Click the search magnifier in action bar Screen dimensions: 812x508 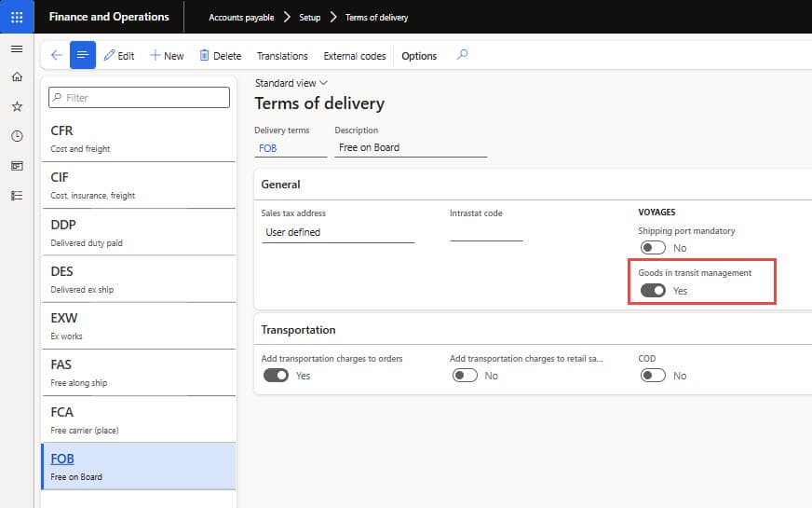(x=462, y=55)
